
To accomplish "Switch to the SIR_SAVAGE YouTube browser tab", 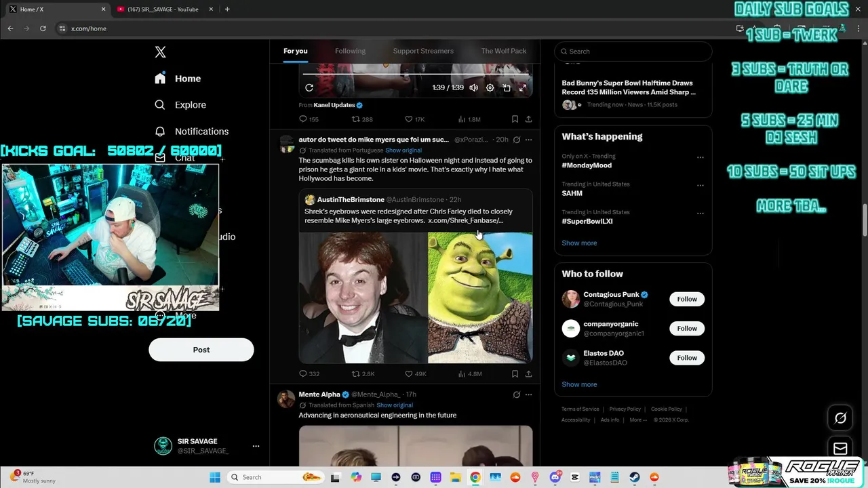I will (x=163, y=9).
